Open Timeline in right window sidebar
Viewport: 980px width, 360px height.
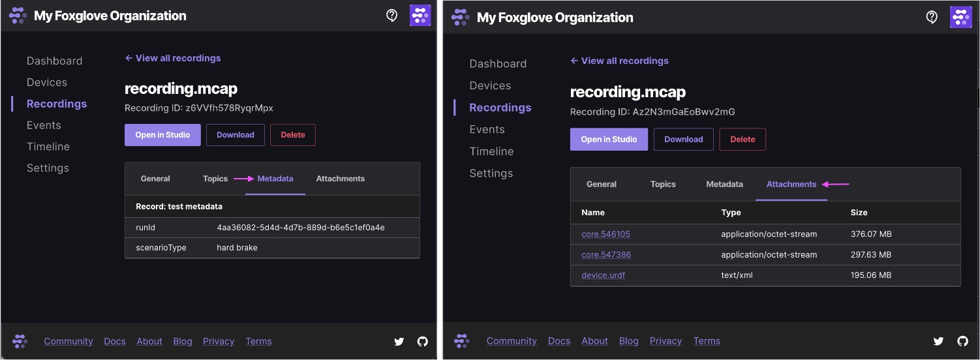coord(491,151)
